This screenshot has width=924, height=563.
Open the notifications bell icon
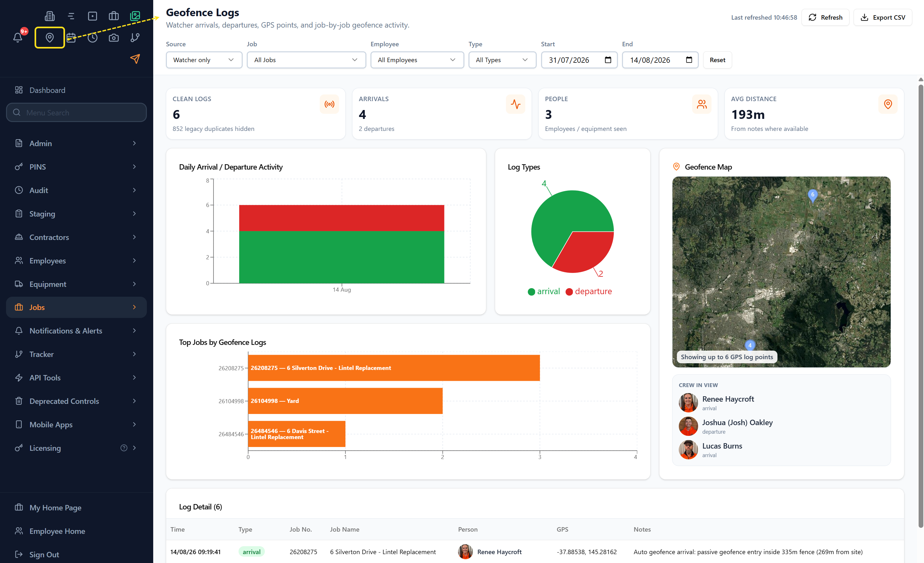point(18,37)
